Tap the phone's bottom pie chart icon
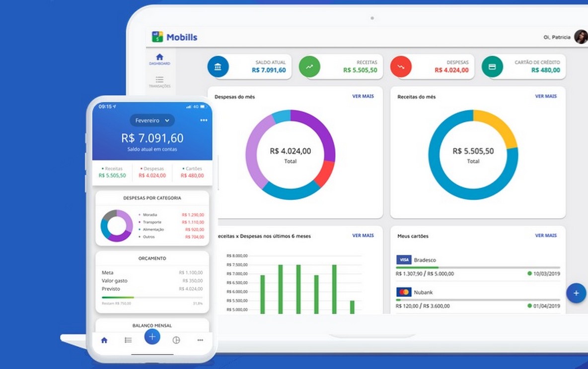 pos(176,340)
